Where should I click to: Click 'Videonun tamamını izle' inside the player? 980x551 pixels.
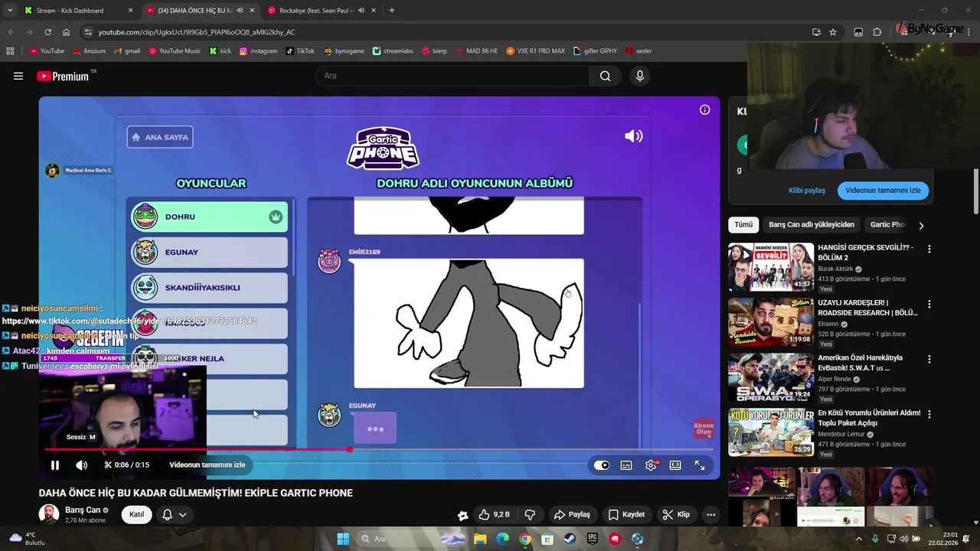click(207, 465)
